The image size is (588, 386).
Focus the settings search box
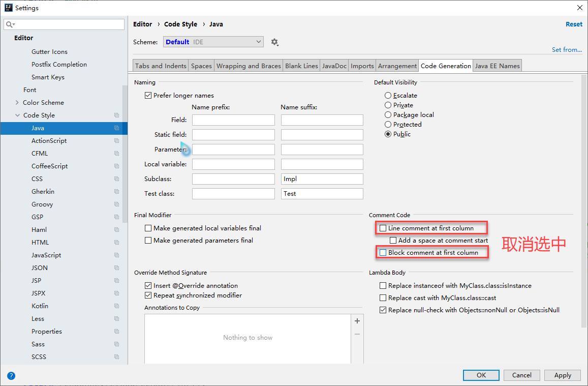tap(64, 24)
